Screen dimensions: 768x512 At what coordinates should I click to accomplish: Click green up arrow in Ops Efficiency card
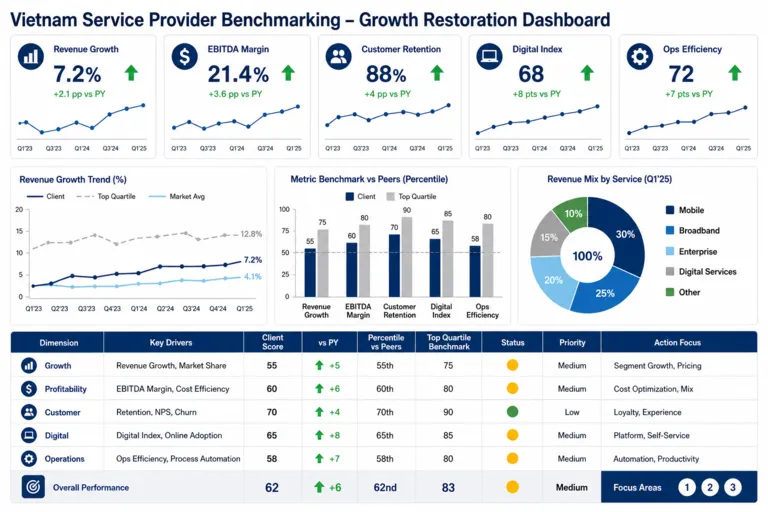734,73
